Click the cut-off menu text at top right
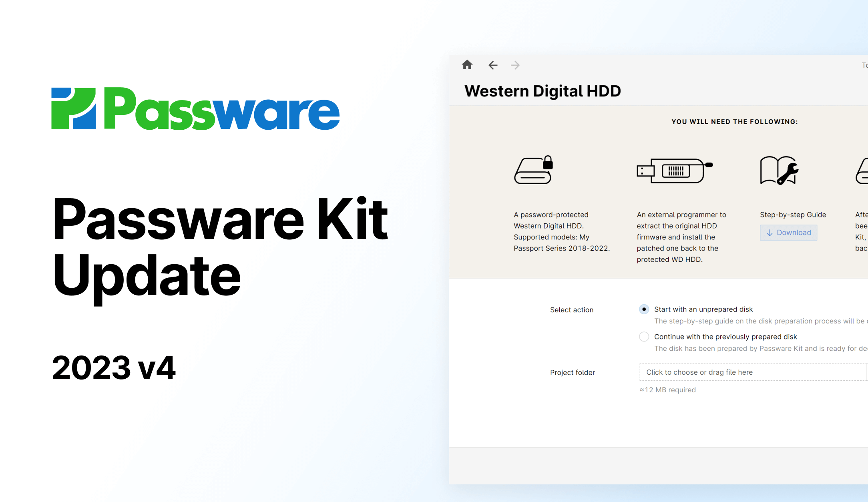Viewport: 868px width, 502px height. click(x=864, y=65)
